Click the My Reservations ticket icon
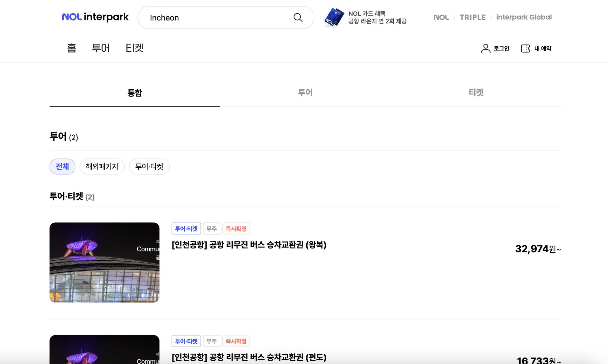Image resolution: width=608 pixels, height=364 pixels. pyautogui.click(x=525, y=48)
